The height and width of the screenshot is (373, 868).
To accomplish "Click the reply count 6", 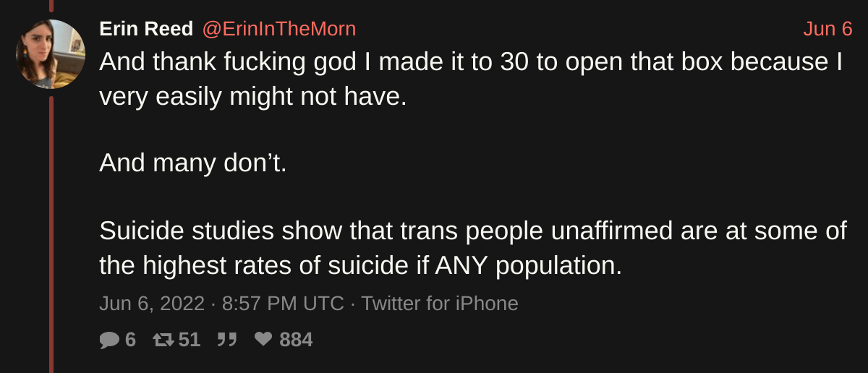I will coord(130,340).
